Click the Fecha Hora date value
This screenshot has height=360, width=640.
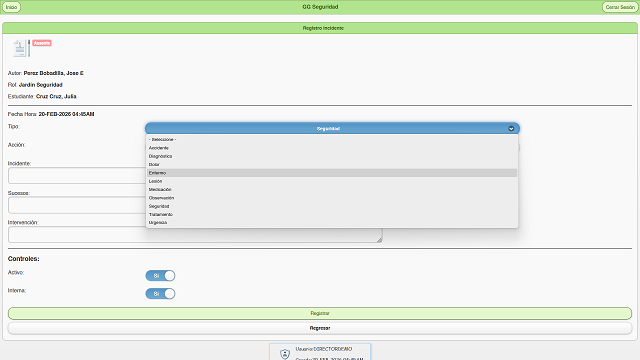click(x=67, y=114)
